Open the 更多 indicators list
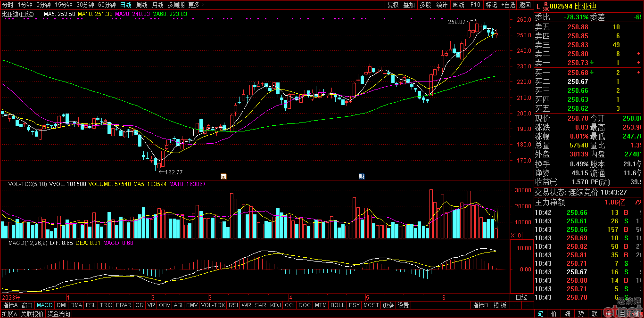The width and height of the screenshot is (644, 318). pyautogui.click(x=388, y=305)
